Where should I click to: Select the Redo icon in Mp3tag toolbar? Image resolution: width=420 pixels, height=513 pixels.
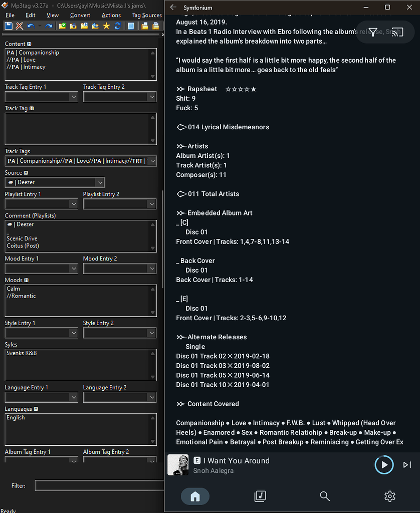(48, 26)
